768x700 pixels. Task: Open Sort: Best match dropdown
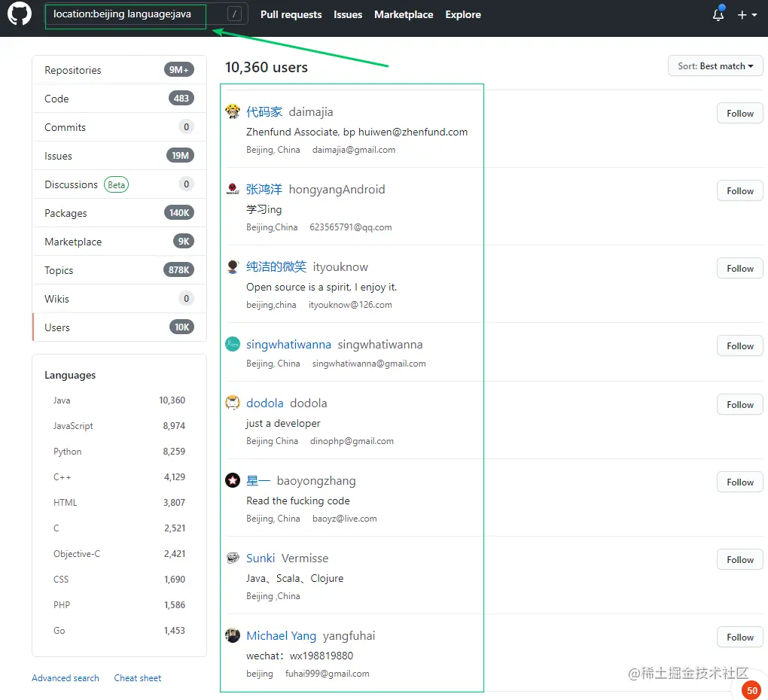tap(715, 66)
